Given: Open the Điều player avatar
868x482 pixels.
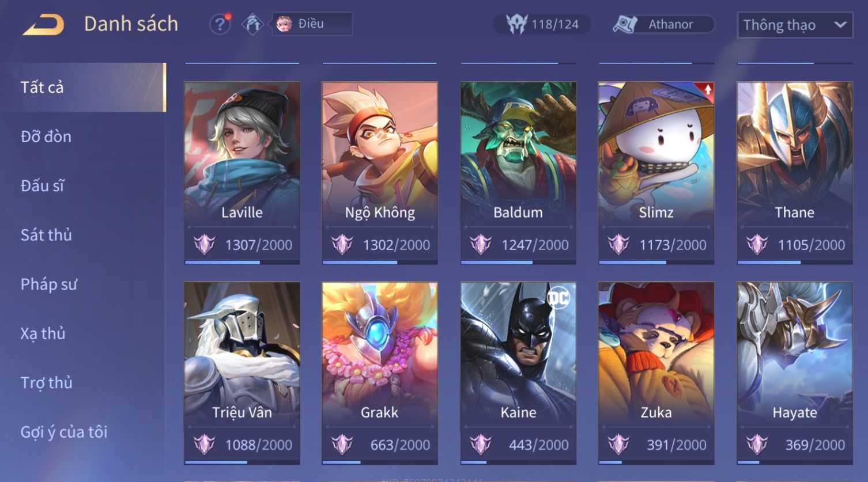Looking at the screenshot, I should (284, 24).
